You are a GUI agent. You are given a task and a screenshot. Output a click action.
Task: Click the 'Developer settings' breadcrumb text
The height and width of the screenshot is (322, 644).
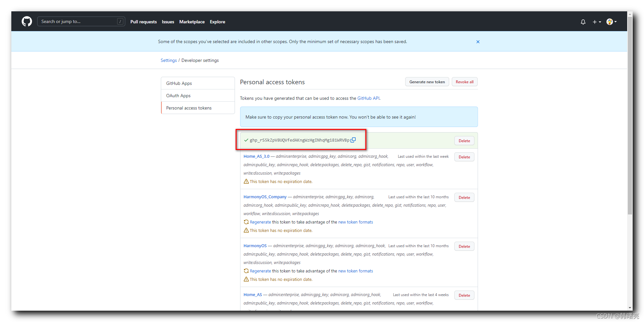(200, 60)
